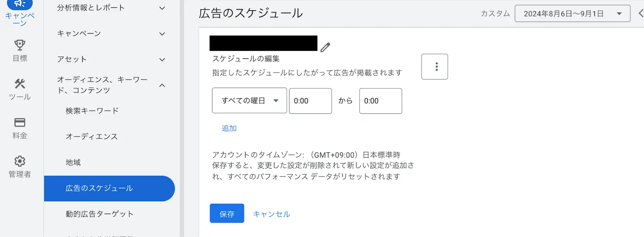Click the 追加 link to add a schedule
The height and width of the screenshot is (237, 644).
click(229, 128)
